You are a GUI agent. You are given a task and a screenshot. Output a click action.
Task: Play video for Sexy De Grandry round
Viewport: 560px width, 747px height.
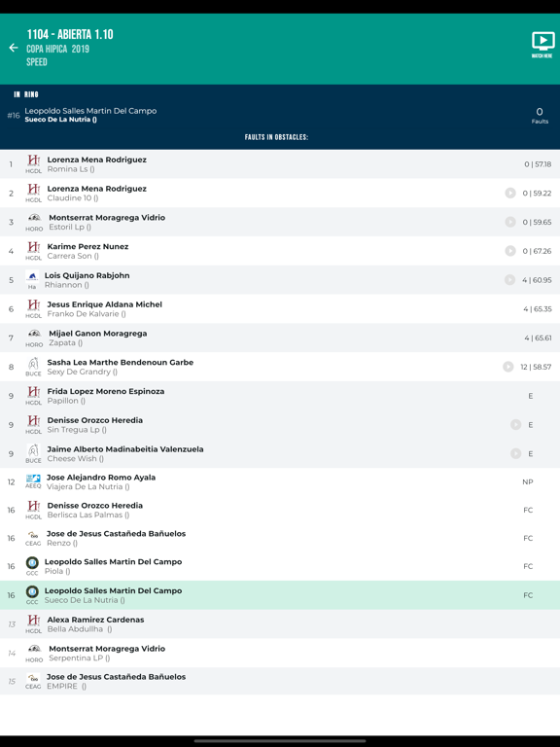tap(508, 367)
